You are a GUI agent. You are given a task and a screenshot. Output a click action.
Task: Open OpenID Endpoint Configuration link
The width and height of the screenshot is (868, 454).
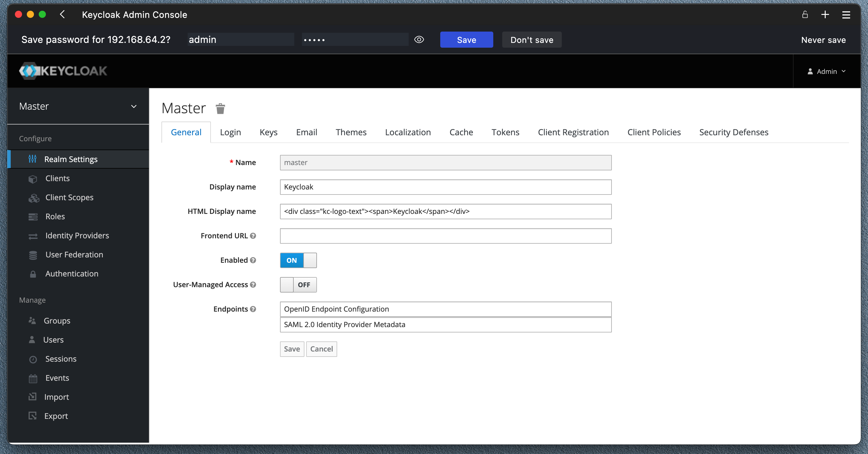tap(336, 309)
